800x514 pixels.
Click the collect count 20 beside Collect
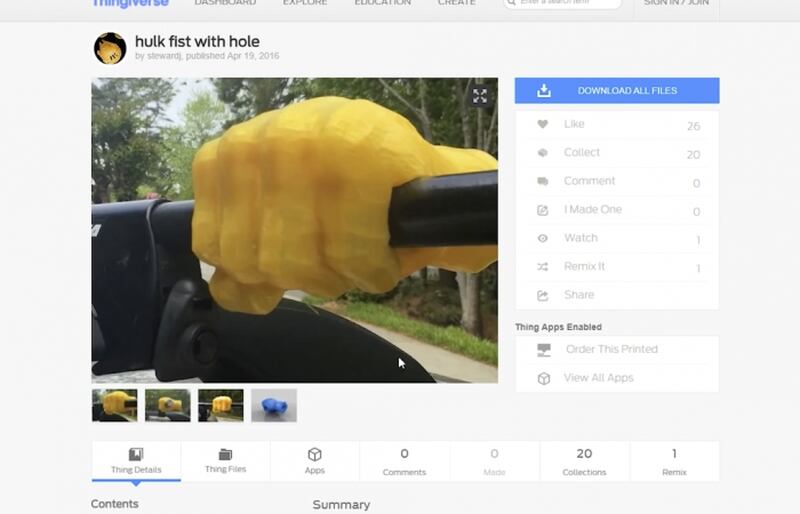click(693, 155)
